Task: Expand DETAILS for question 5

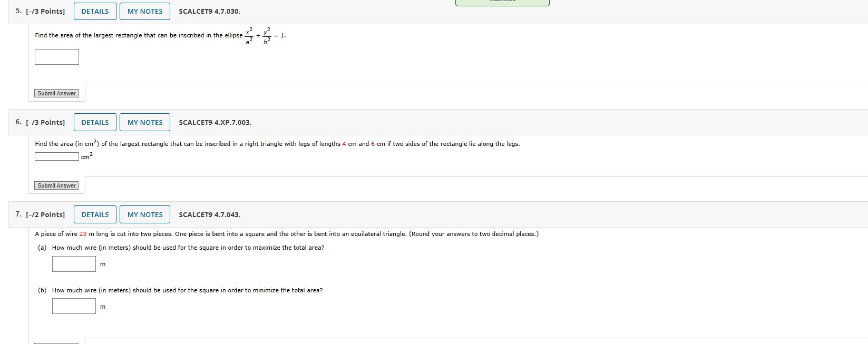Action: pyautogui.click(x=95, y=12)
